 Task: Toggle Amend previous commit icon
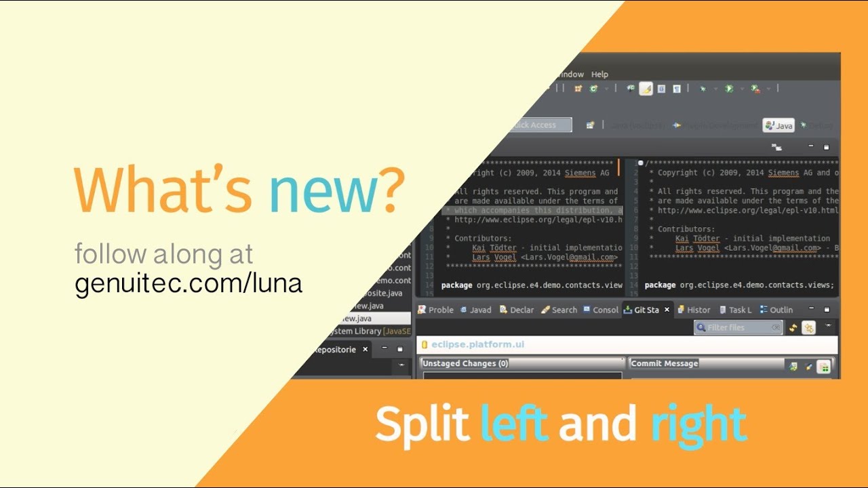click(793, 367)
